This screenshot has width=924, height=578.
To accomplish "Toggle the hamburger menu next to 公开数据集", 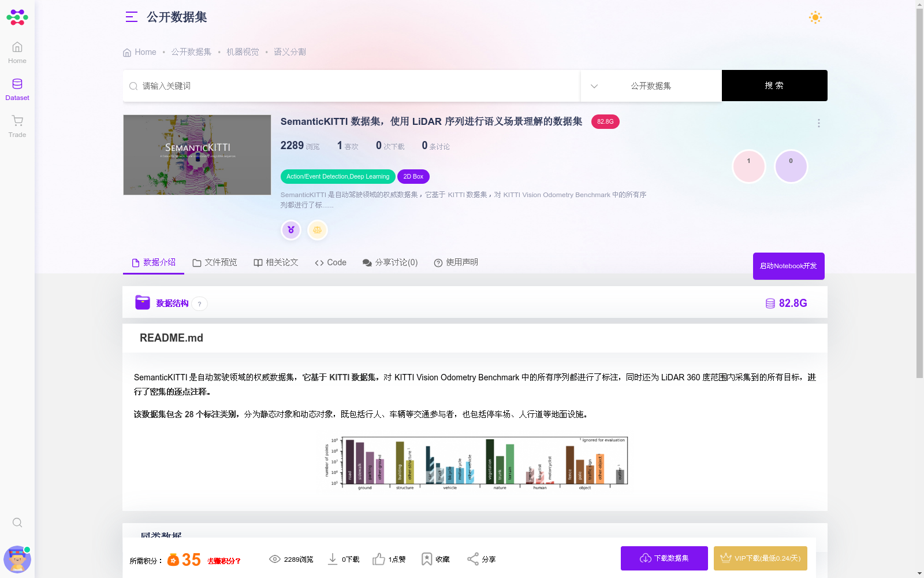I will 132,17.
